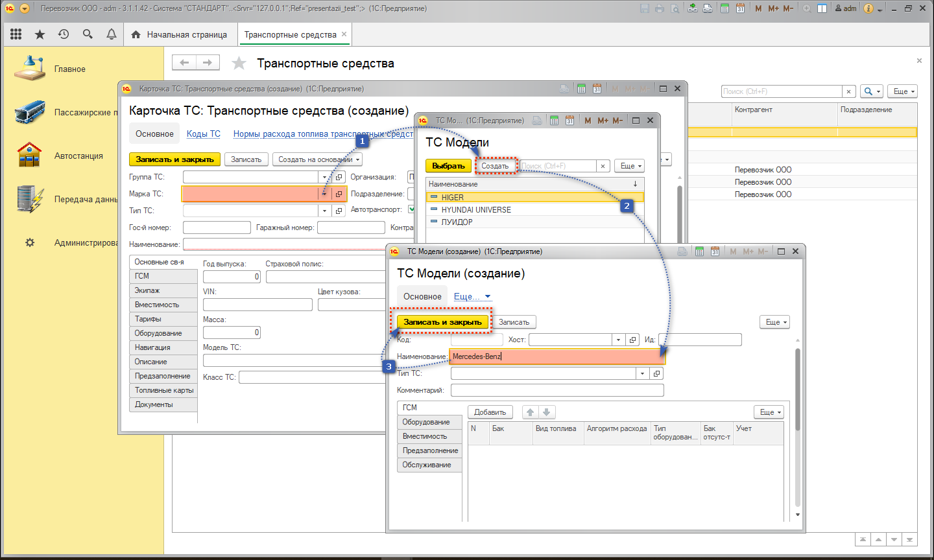The image size is (934, 560).
Task: Click Создать button in ТС Модели
Action: click(x=495, y=166)
